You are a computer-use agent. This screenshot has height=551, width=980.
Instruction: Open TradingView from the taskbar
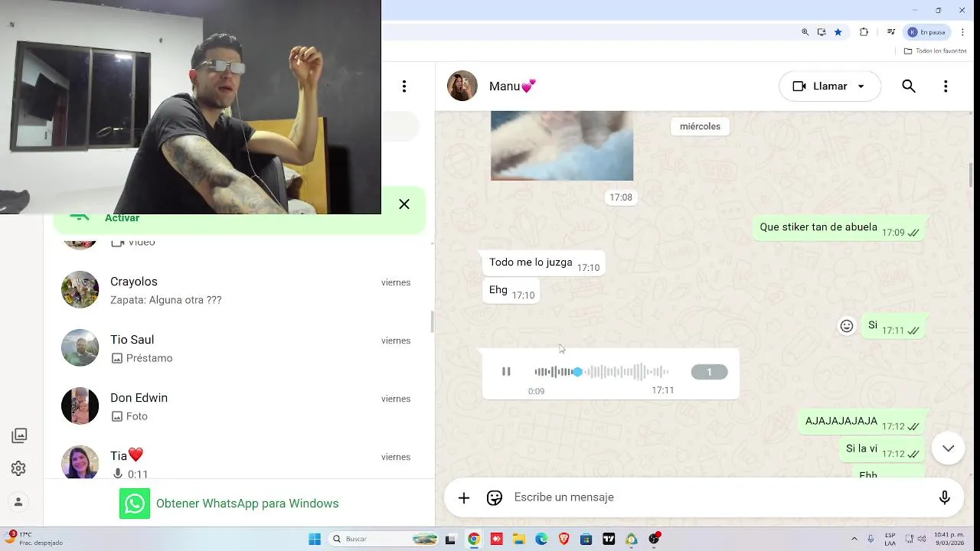tap(609, 539)
